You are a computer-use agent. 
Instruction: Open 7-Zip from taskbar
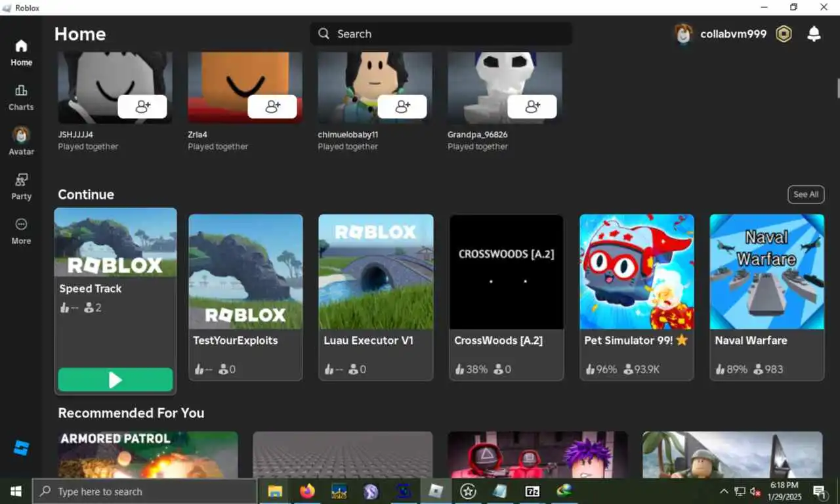click(x=532, y=491)
